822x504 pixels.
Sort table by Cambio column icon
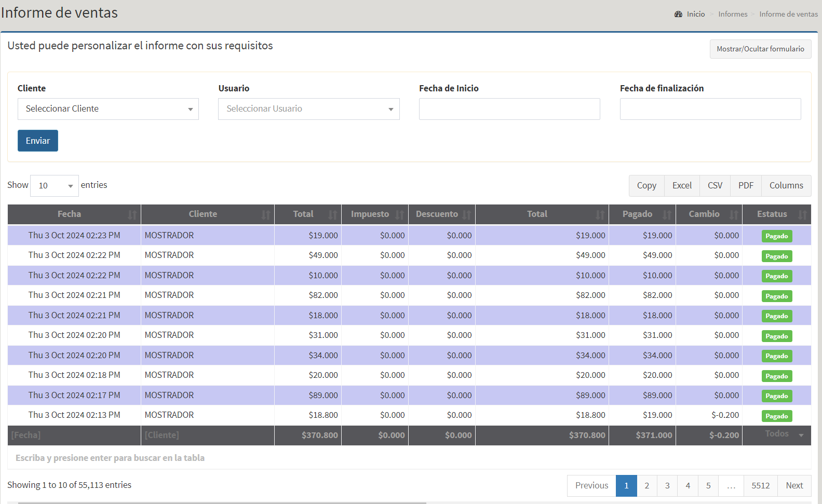(x=734, y=214)
